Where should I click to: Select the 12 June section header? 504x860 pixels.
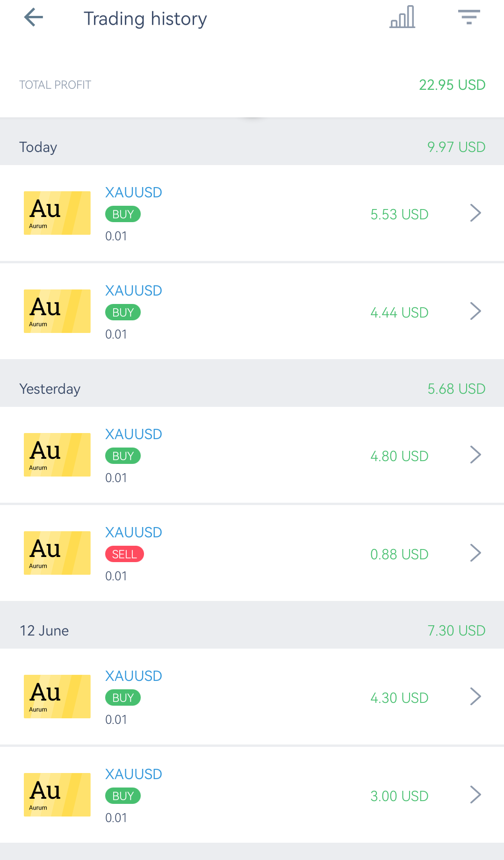tap(252, 630)
